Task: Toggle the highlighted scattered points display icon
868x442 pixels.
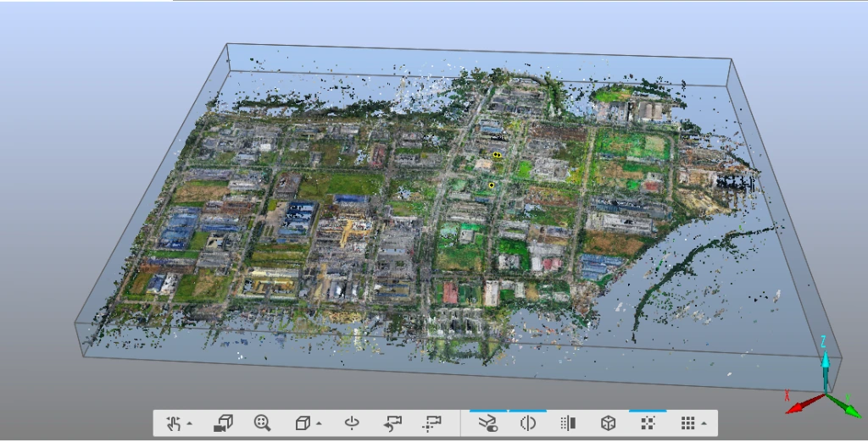Action: point(648,423)
